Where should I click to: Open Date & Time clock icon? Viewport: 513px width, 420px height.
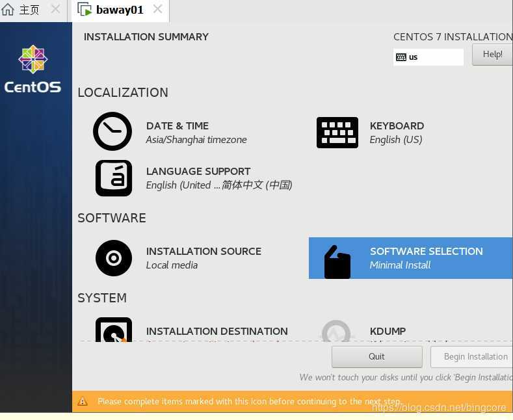tap(112, 131)
